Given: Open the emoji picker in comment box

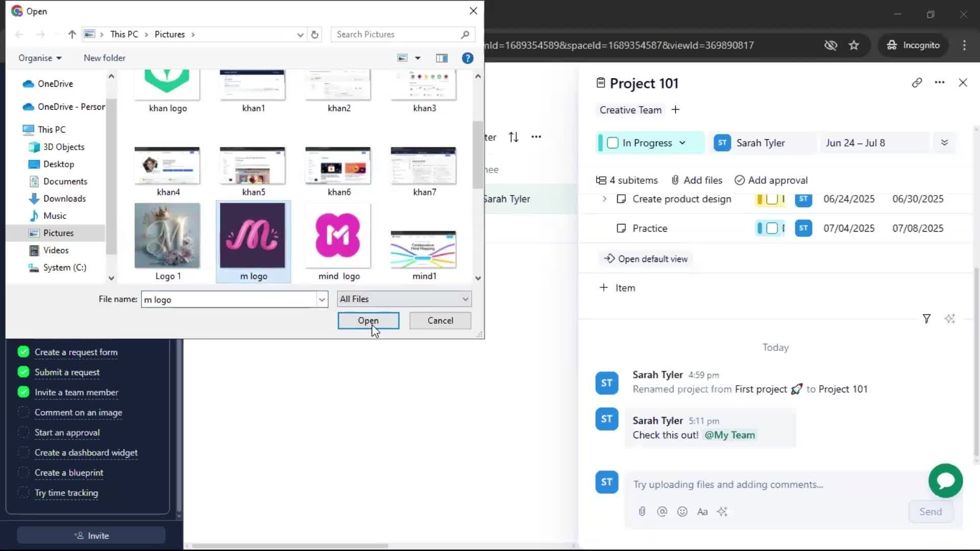Looking at the screenshot, I should tap(682, 511).
